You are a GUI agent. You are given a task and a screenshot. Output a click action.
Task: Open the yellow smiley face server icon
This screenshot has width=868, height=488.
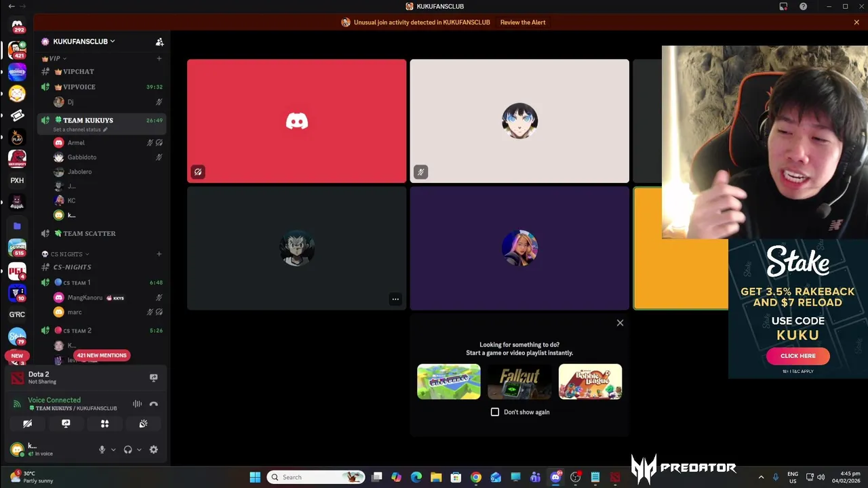coord(17,94)
